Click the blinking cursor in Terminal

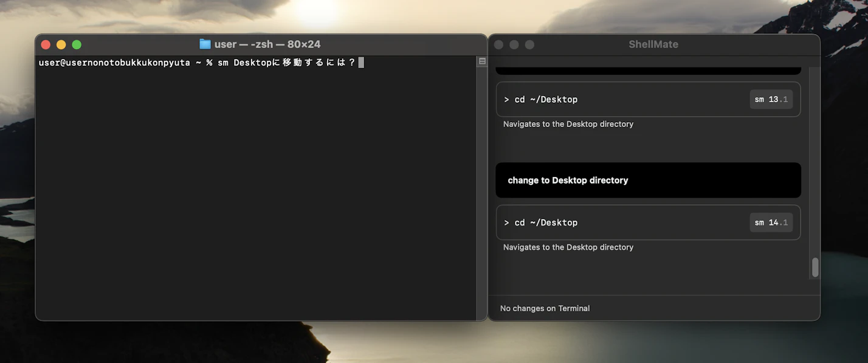[360, 62]
